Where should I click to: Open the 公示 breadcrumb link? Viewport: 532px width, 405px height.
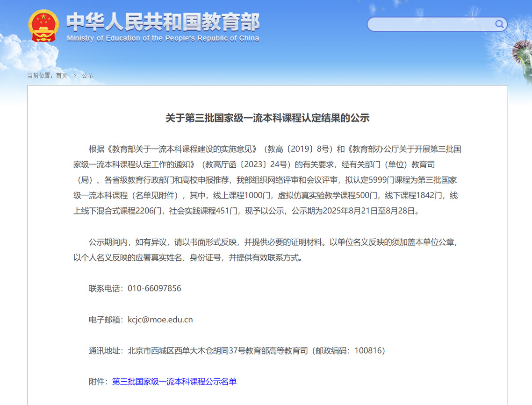(87, 76)
